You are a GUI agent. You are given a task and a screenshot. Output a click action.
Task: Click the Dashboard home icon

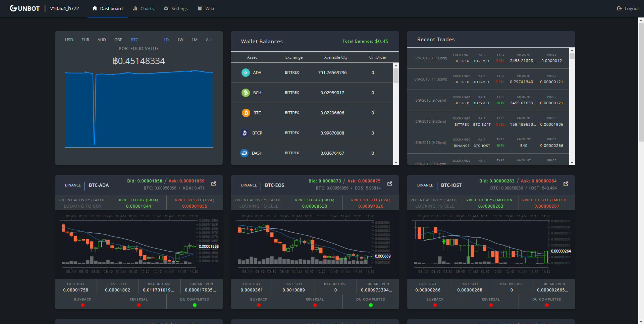[x=95, y=8]
